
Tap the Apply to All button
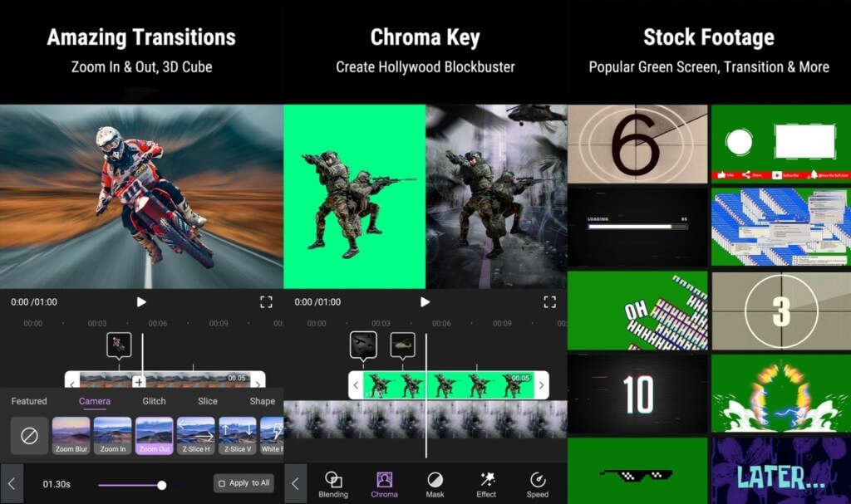(x=243, y=482)
